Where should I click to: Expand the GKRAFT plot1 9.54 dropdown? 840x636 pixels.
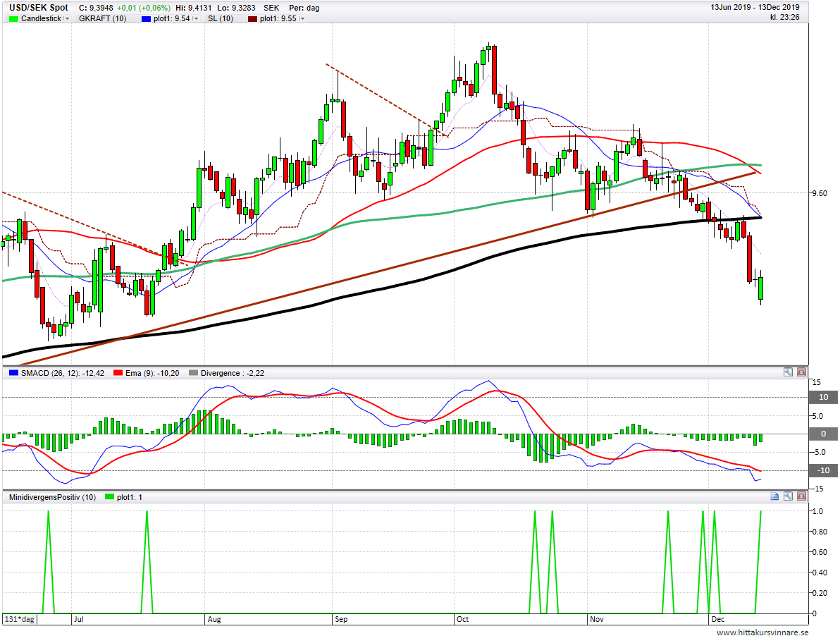point(195,19)
